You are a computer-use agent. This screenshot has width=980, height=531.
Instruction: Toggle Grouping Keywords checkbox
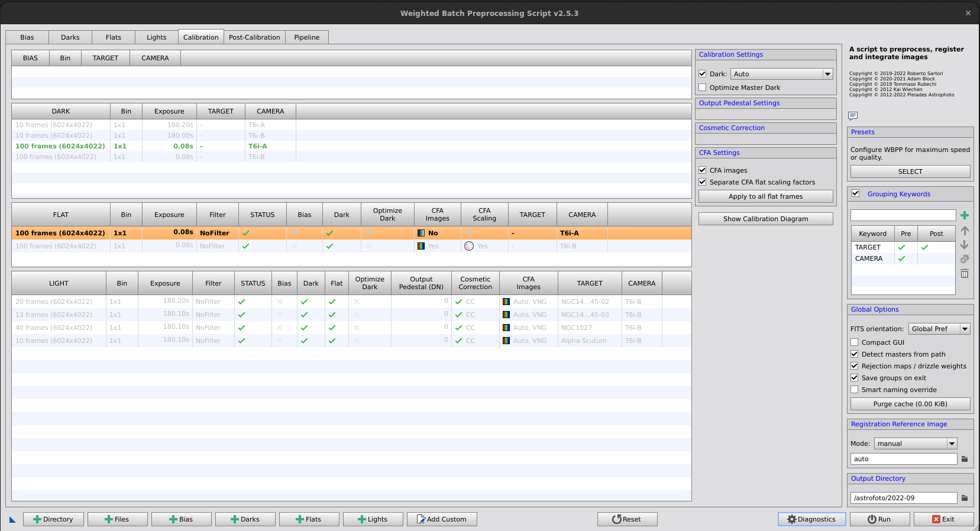click(x=855, y=193)
